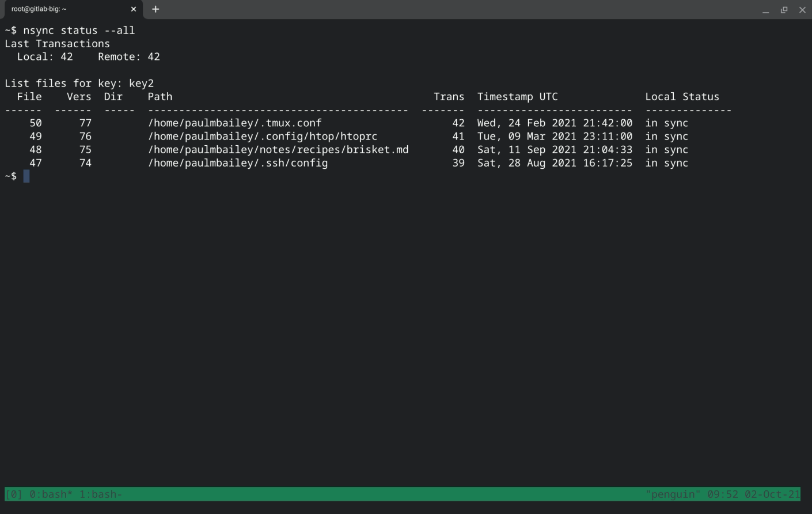The width and height of the screenshot is (812, 514).
Task: Click transaction number 40
Action: click(x=458, y=150)
